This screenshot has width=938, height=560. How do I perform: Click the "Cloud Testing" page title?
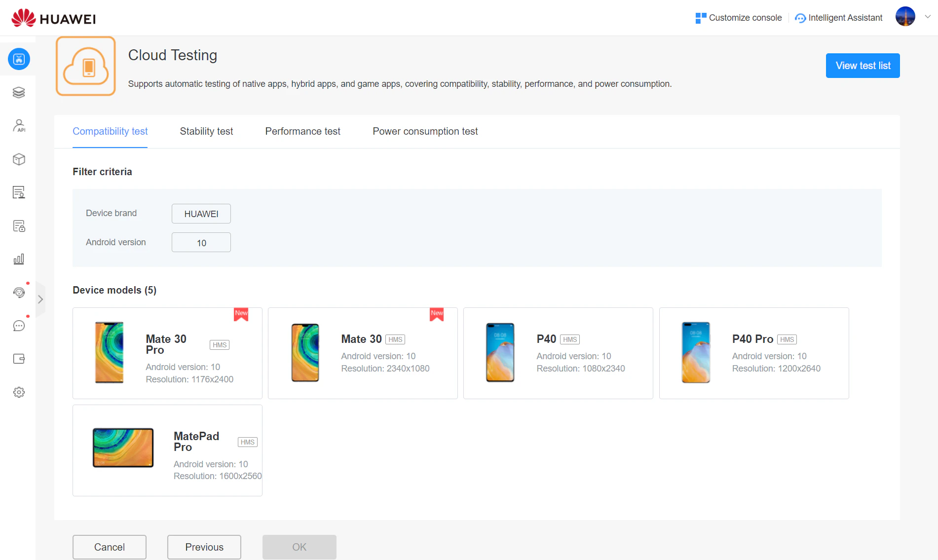coord(173,55)
